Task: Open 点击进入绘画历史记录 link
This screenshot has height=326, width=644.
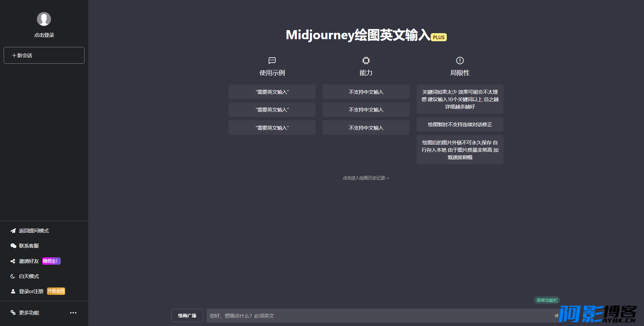Action: 366,178
